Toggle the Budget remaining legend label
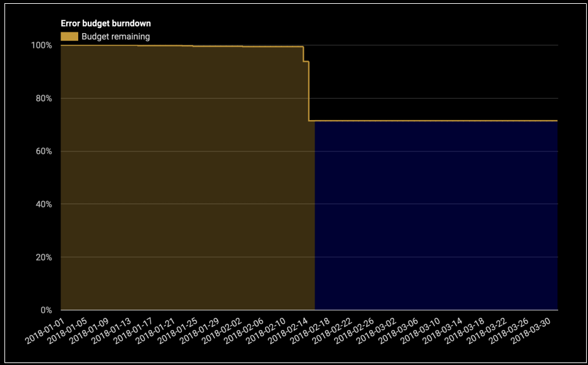This screenshot has height=365, width=588. coord(115,37)
